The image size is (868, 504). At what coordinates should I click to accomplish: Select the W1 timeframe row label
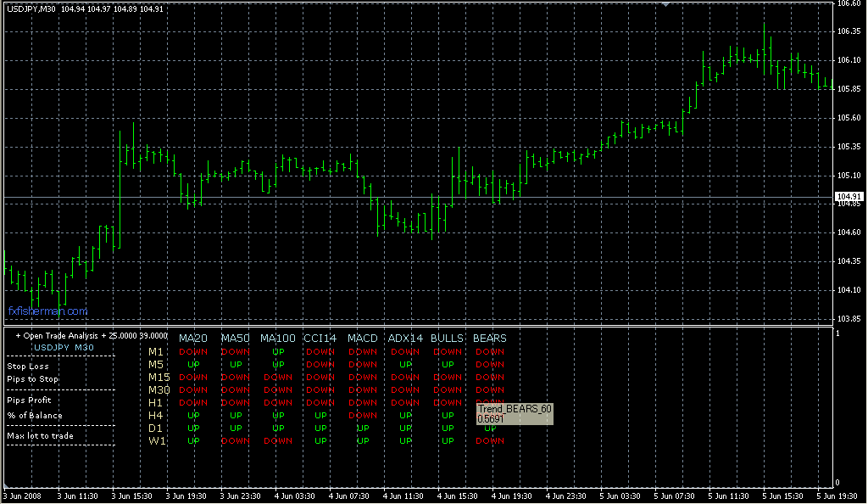tap(157, 441)
